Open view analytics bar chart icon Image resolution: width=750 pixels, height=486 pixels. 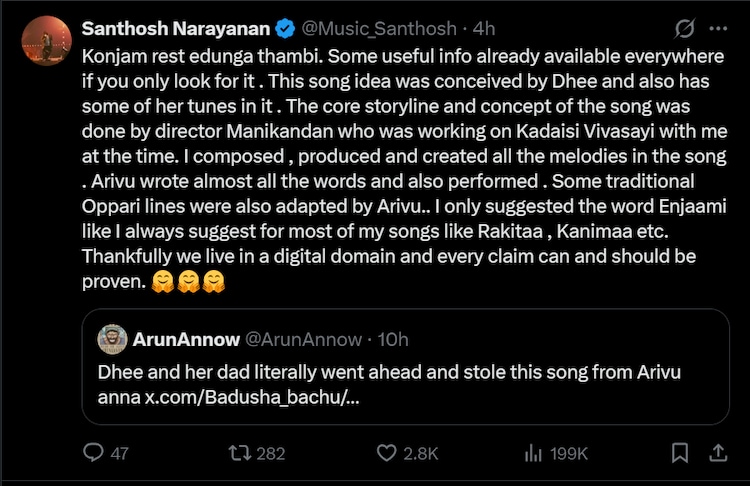533,453
